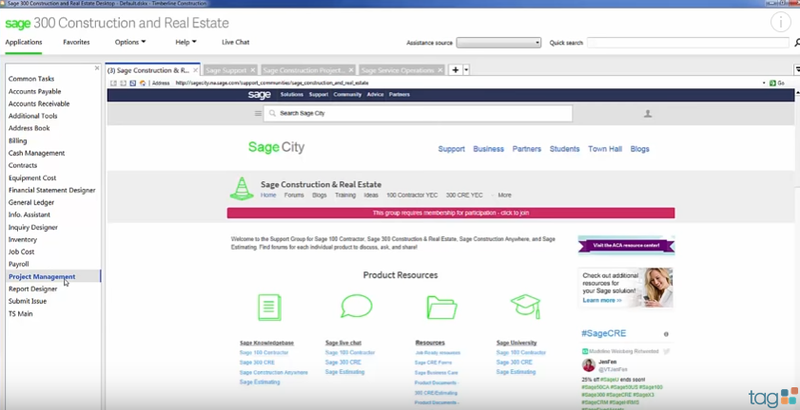Click in the Quick search field
The width and height of the screenshot is (800, 410).
click(x=688, y=43)
